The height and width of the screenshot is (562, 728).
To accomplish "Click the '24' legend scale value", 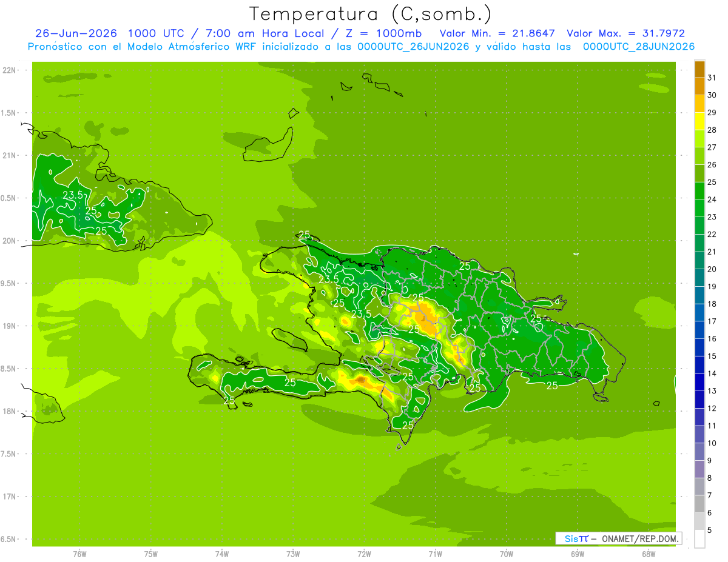I will [x=712, y=199].
